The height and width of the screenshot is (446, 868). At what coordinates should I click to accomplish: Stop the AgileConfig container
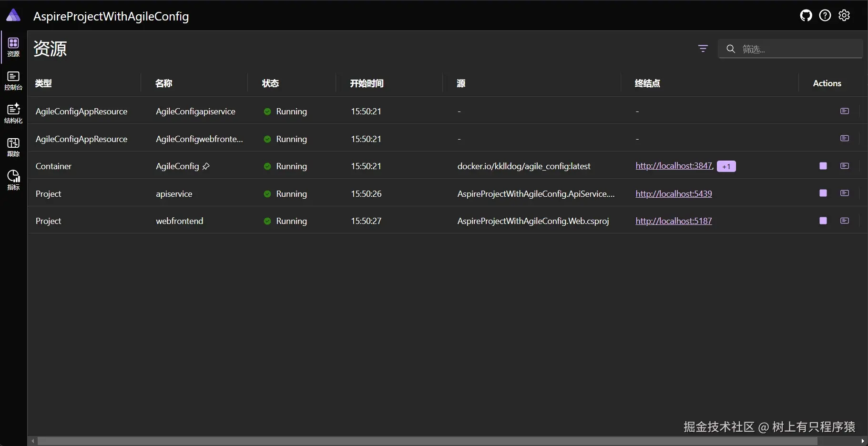[x=823, y=166]
